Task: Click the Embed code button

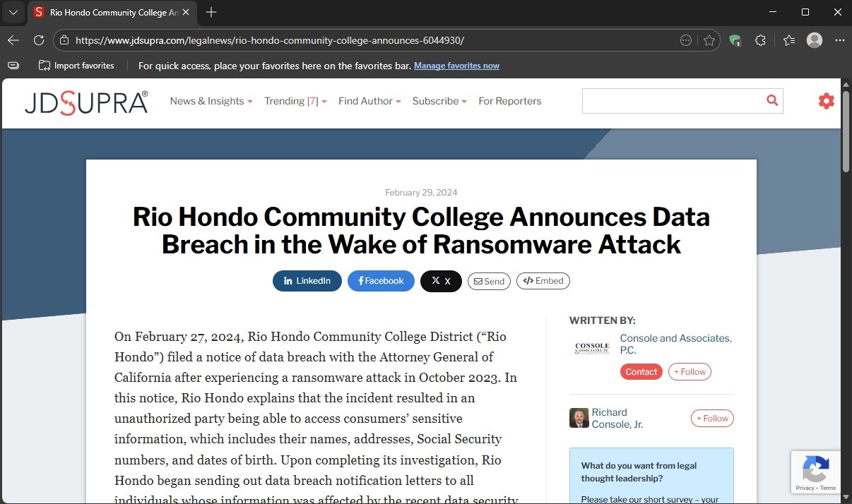Action: (543, 281)
